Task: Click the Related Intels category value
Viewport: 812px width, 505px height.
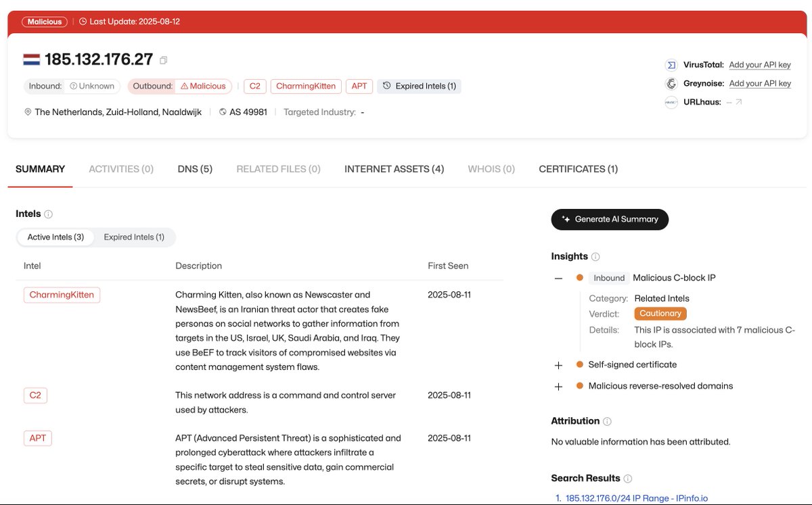Action: [662, 298]
